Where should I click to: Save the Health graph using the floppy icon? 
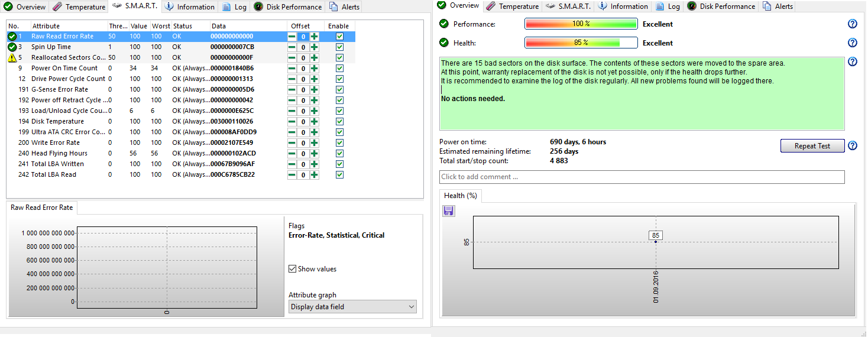point(449,210)
